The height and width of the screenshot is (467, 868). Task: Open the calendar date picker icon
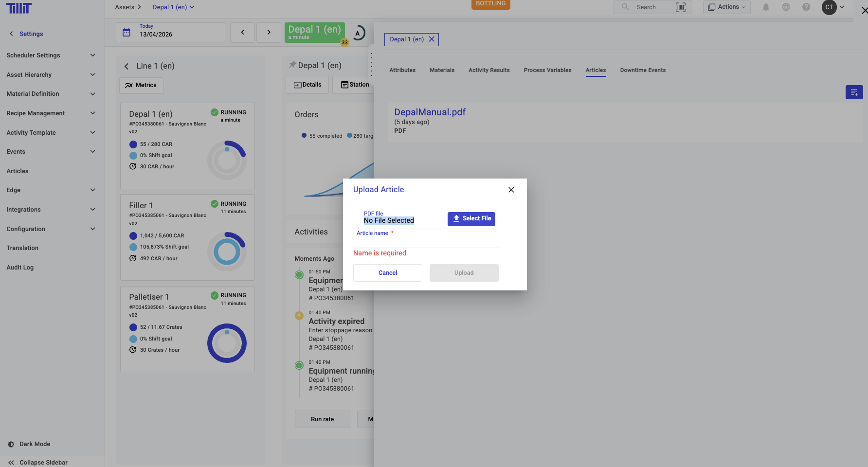[127, 33]
